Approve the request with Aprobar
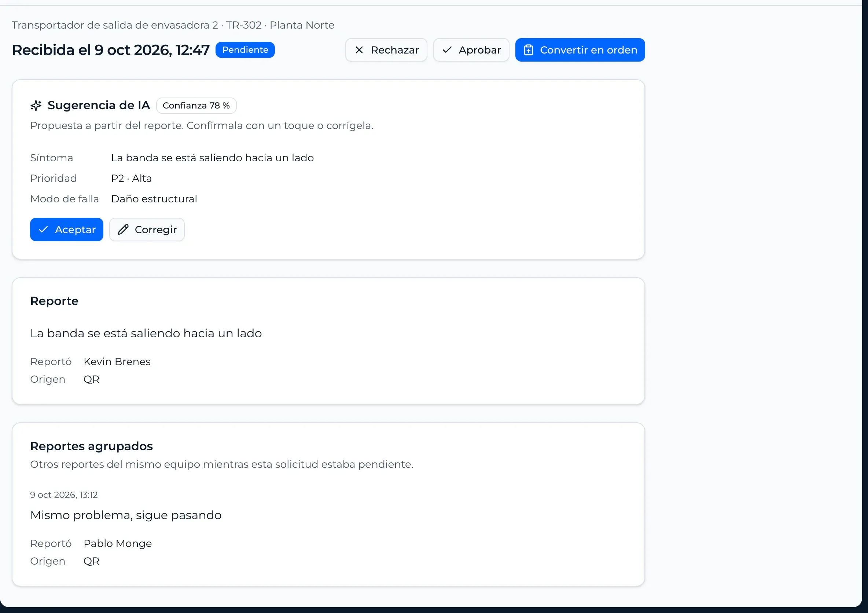 tap(471, 50)
